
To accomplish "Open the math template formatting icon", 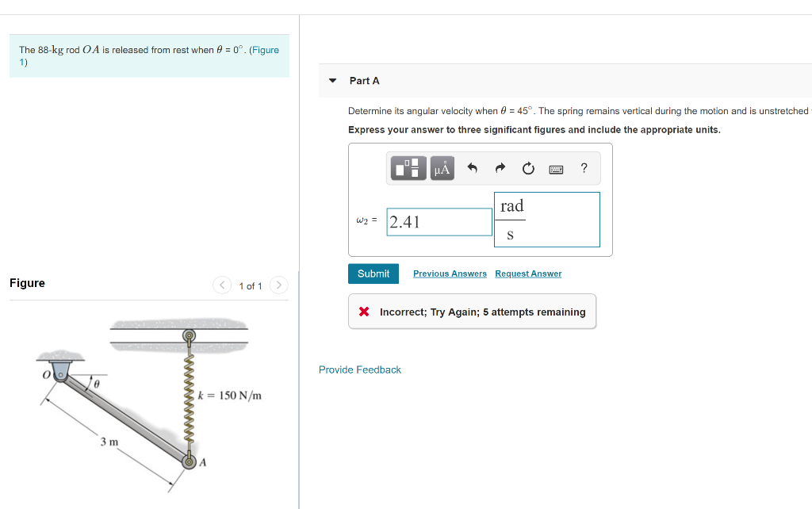I will 408,168.
